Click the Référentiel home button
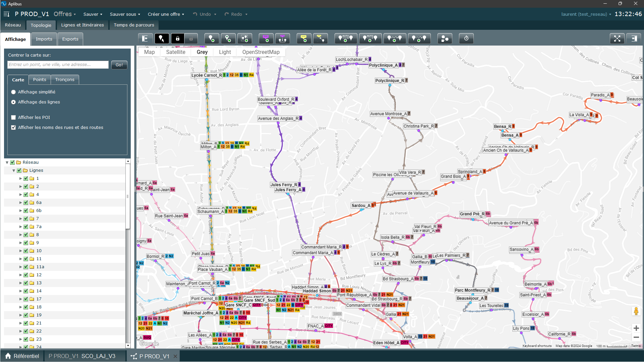The image size is (644, 362). 22,356
